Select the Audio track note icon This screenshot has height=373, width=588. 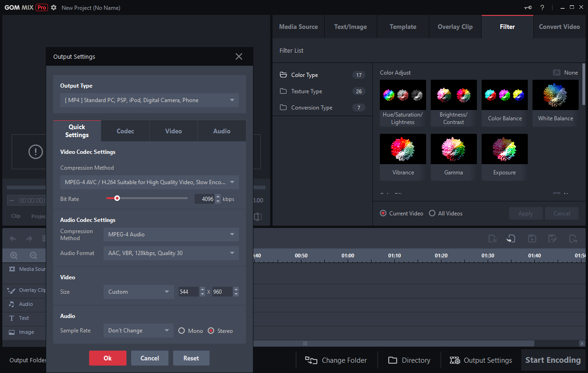(12, 304)
